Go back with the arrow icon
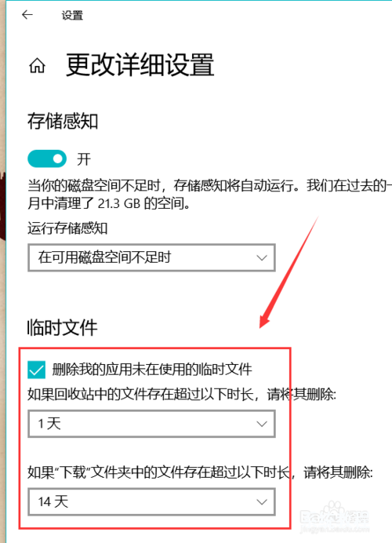Viewport: 392px width, 543px height. pyautogui.click(x=27, y=15)
